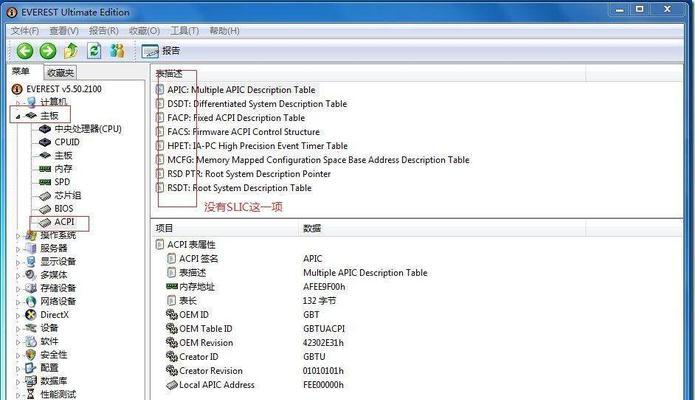Click the 数据库 icon in the tree

click(31, 381)
